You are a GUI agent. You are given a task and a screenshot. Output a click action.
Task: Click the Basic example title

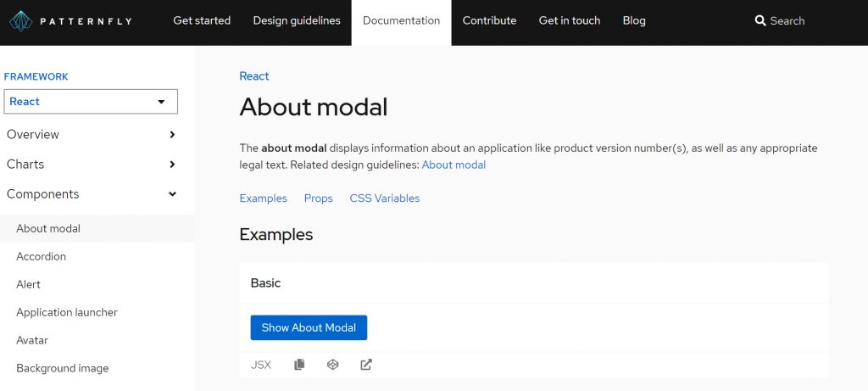tap(265, 283)
